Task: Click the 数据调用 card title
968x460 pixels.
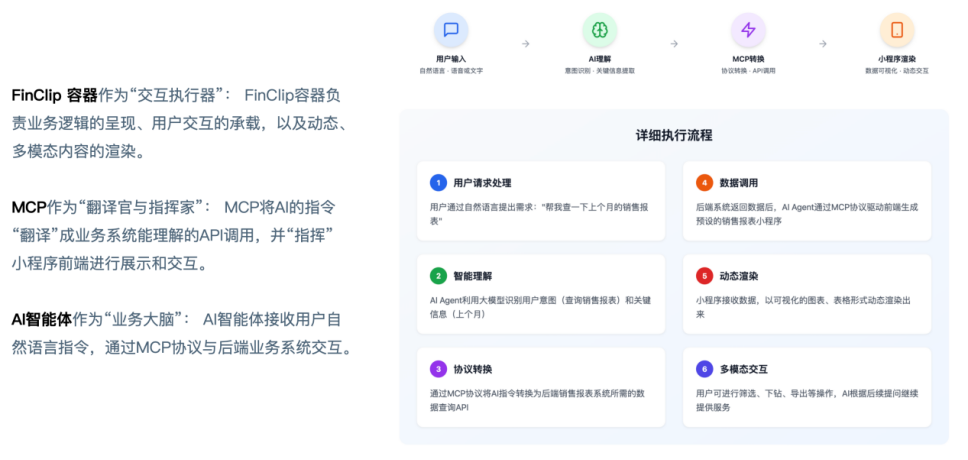Action: tap(739, 183)
